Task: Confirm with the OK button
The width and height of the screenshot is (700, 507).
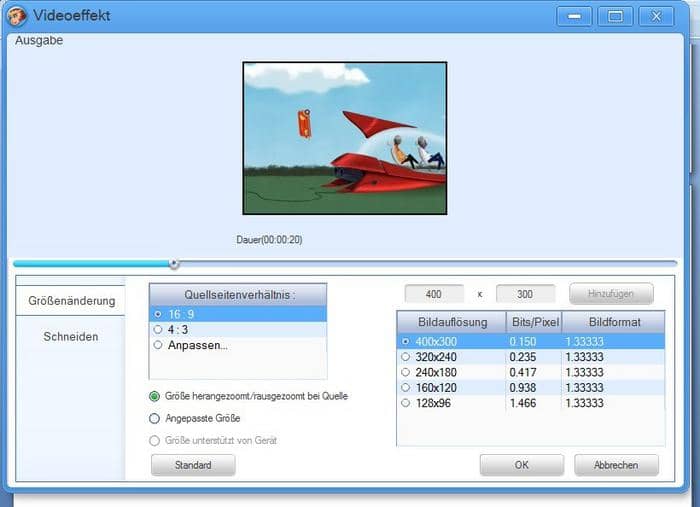Action: 521,465
